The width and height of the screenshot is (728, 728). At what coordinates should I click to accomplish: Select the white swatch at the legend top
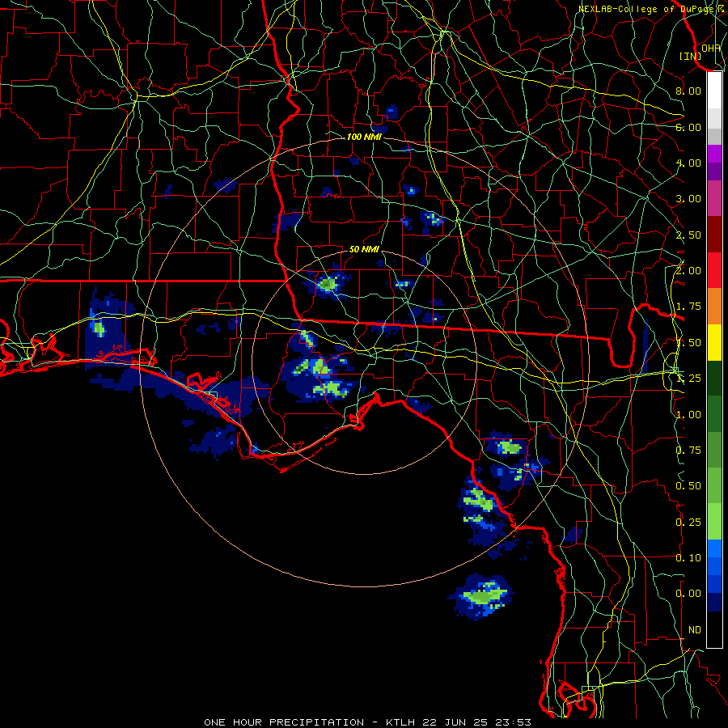714,90
